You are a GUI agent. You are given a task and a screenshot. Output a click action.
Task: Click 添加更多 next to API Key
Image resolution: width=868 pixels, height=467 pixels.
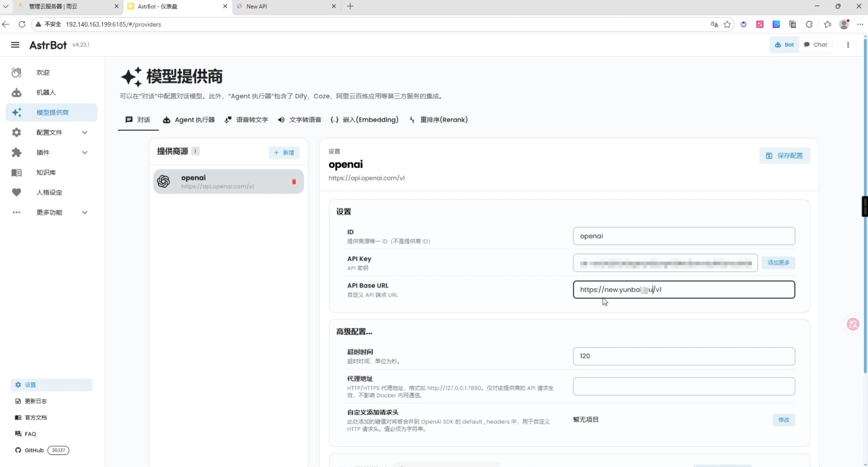click(x=778, y=263)
